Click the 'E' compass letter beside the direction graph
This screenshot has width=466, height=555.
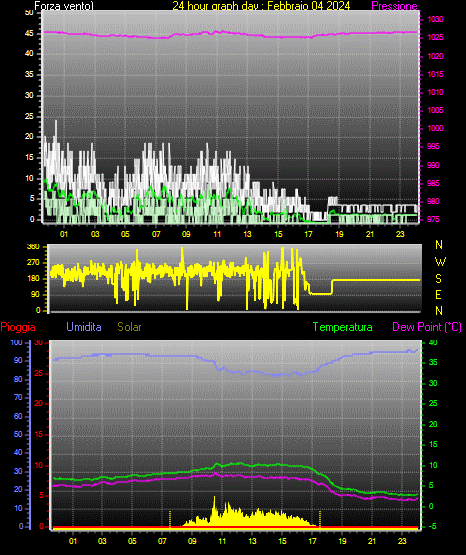coord(438,295)
